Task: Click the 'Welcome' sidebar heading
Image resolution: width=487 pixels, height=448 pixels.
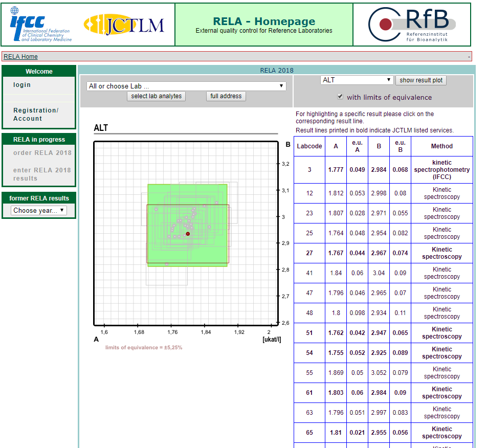Action: tap(39, 71)
